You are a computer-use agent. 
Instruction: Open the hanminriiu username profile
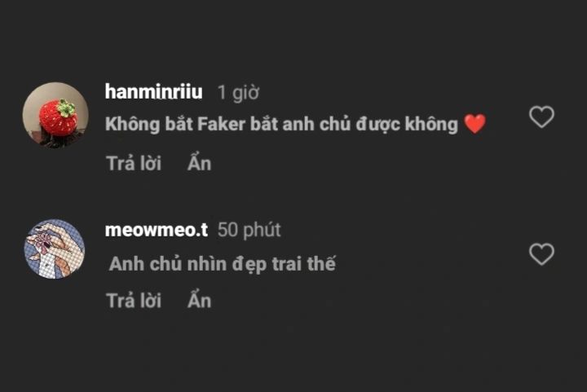pos(153,91)
